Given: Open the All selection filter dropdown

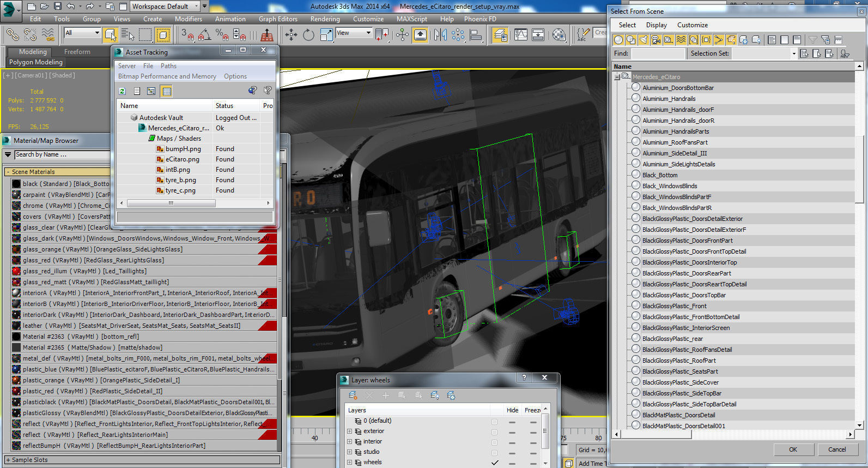Looking at the screenshot, I should (82, 33).
